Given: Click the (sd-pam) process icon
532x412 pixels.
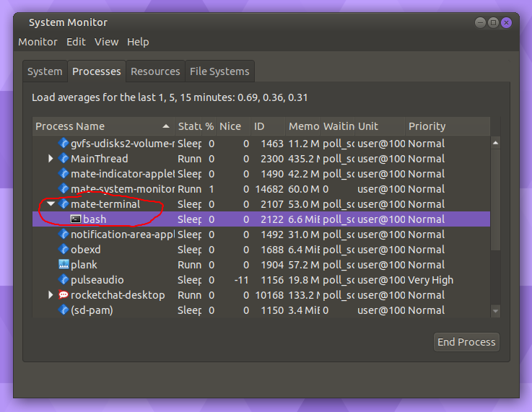Looking at the screenshot, I should pyautogui.click(x=64, y=310).
